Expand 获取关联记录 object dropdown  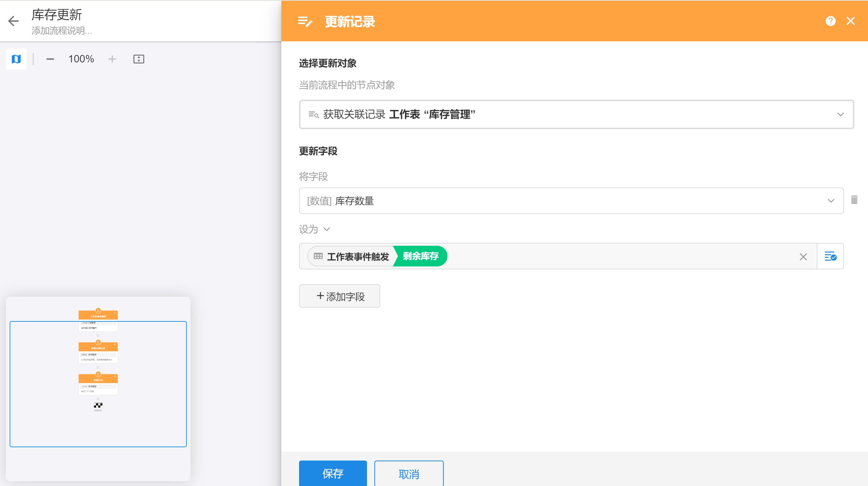tap(841, 114)
